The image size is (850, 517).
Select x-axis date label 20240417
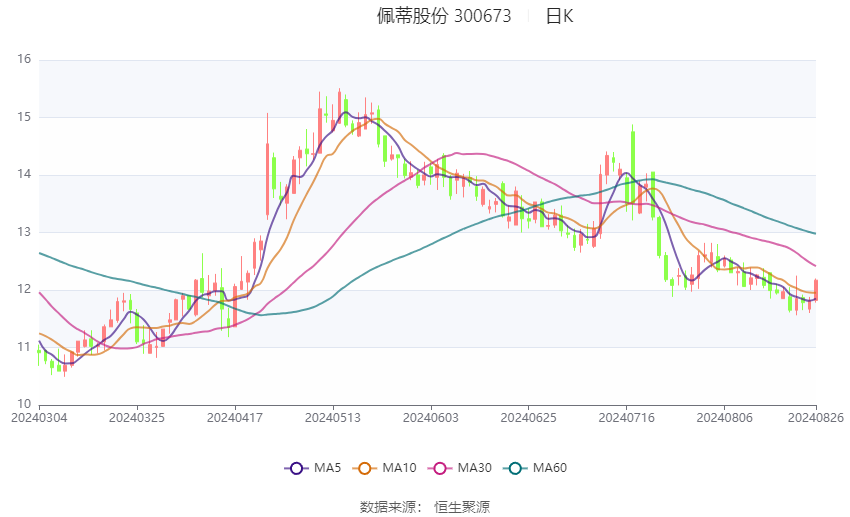click(235, 418)
